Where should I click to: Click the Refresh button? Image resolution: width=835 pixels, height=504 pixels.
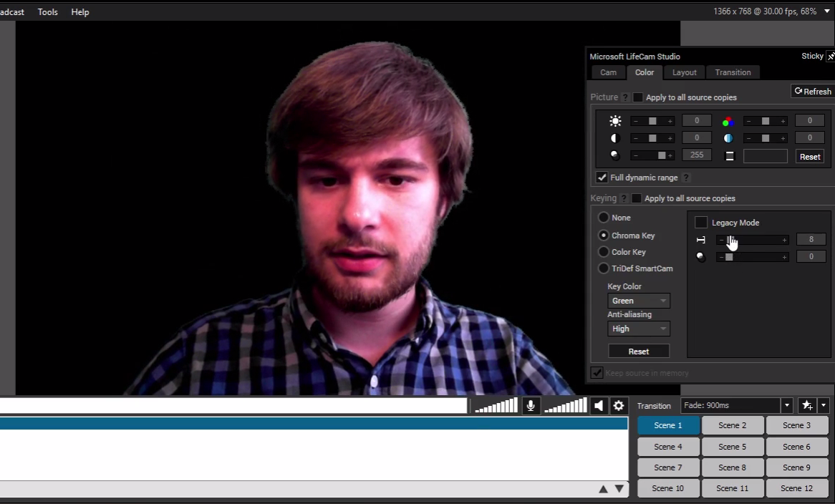(812, 91)
